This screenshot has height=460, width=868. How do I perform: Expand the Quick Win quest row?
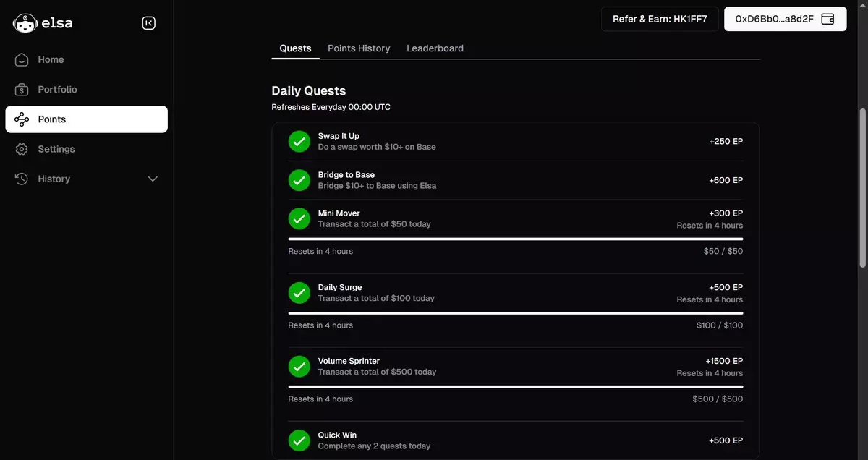515,440
